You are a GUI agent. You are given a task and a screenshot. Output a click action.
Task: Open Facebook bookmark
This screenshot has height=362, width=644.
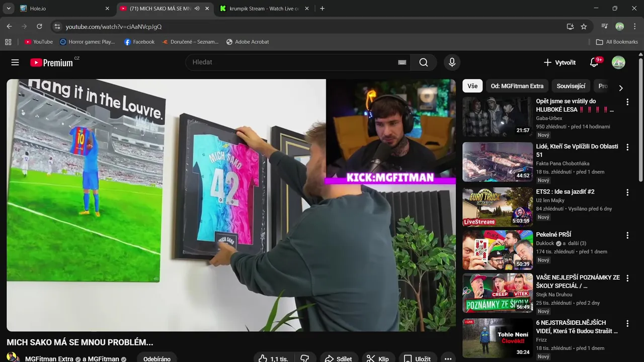(x=139, y=42)
